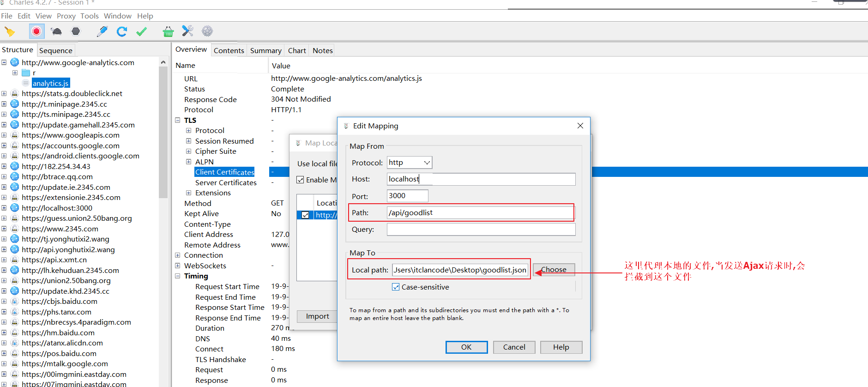The height and width of the screenshot is (387, 868).
Task: Switch to the Contents tab
Action: click(229, 50)
